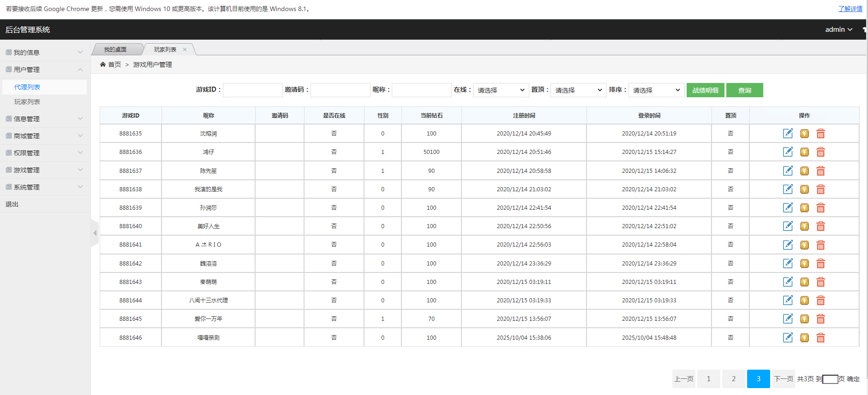This screenshot has height=395, width=868.
Task: Close the 玩家列表 tab
Action: pyautogui.click(x=185, y=50)
